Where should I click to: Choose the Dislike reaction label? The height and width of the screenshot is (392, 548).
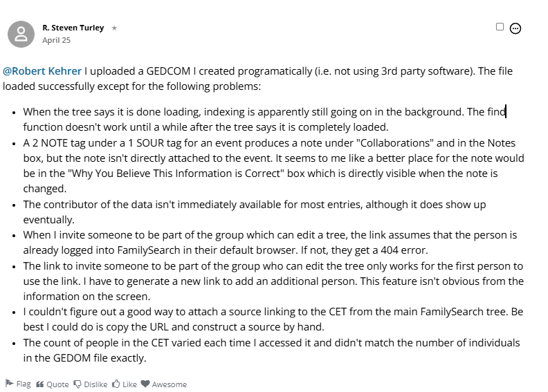(95, 384)
